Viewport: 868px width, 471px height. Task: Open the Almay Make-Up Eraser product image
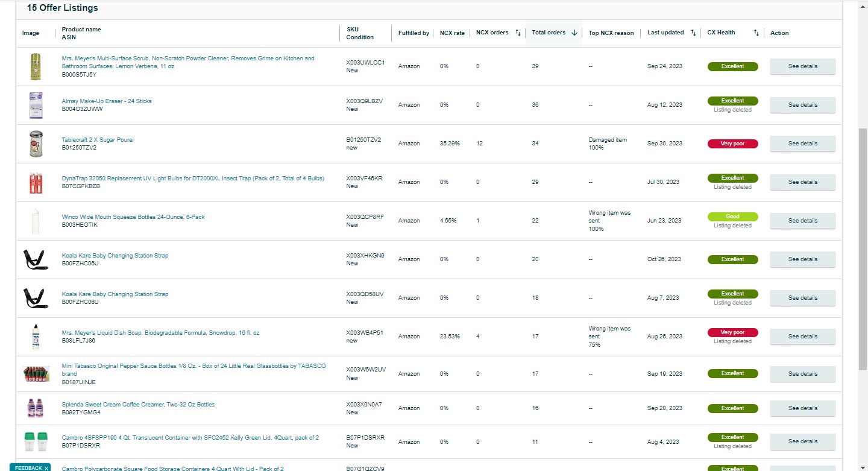[36, 105]
